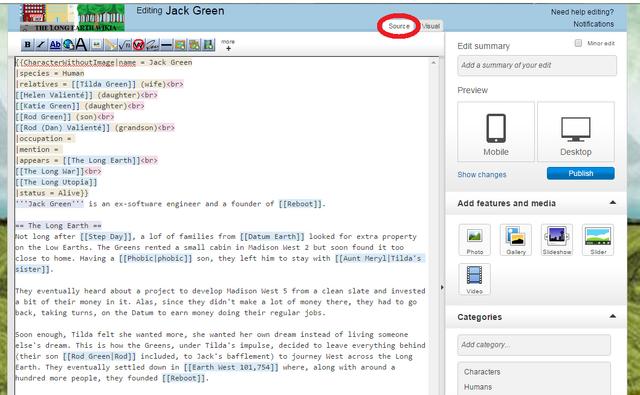This screenshot has width=640, height=395.
Task: Place cursor on 'species = Human' line
Action: coord(50,73)
